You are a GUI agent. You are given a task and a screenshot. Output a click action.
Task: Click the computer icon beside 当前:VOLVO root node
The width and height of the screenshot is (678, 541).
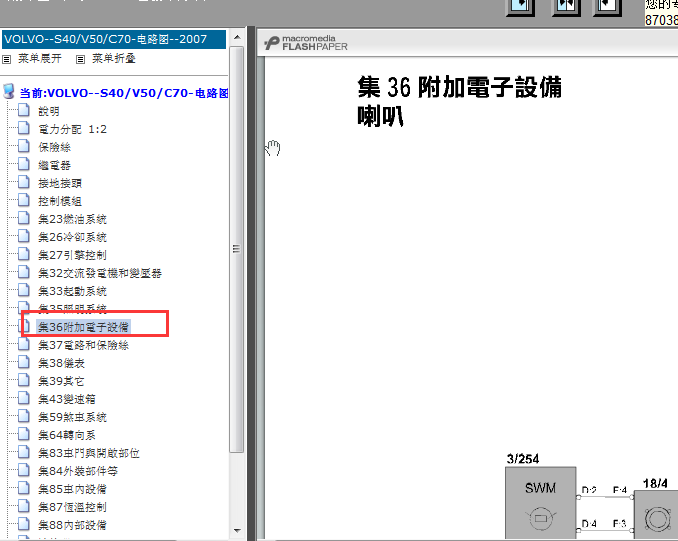[9, 92]
